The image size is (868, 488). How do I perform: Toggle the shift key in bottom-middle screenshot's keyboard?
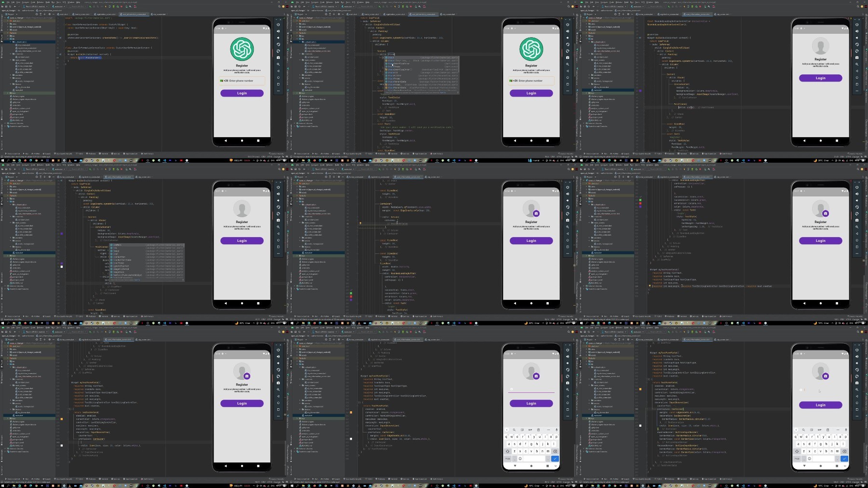click(x=508, y=451)
